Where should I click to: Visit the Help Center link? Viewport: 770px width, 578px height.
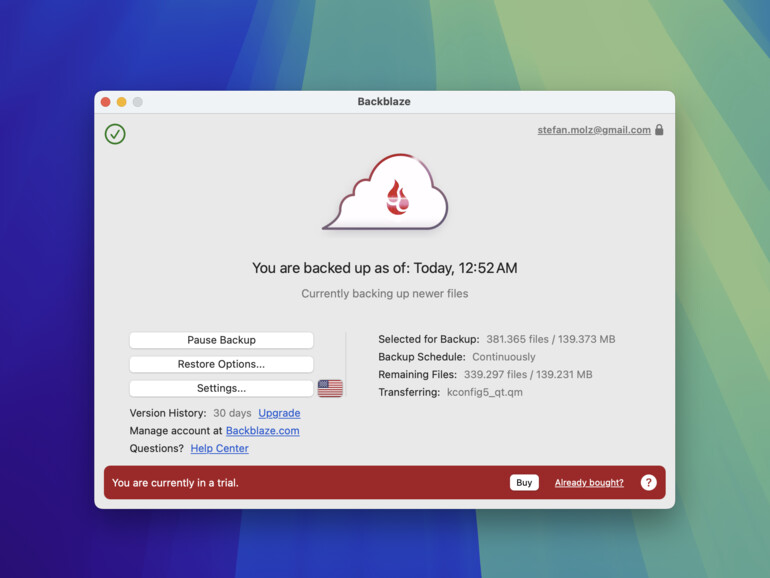coord(220,448)
